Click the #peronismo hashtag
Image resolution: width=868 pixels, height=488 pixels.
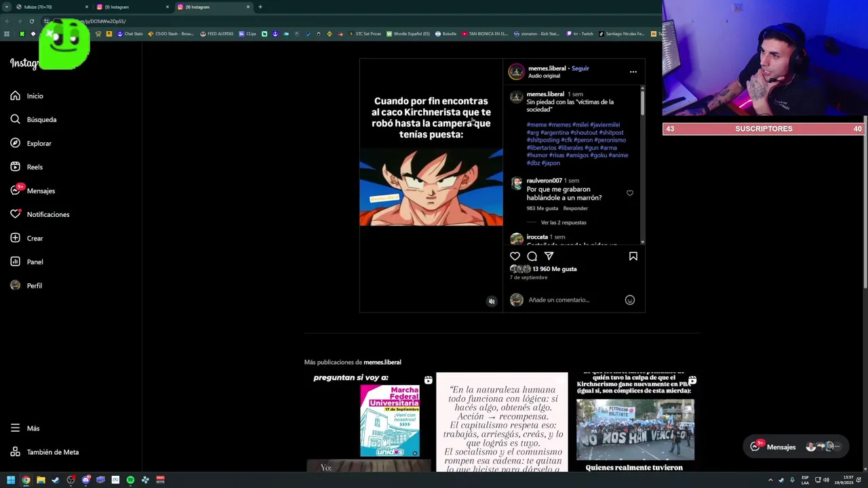point(610,140)
